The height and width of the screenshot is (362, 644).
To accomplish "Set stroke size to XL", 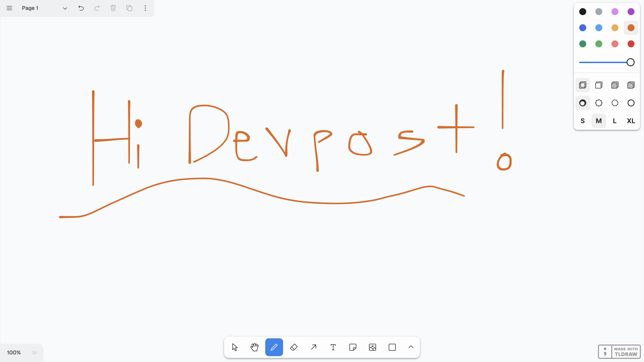I will click(631, 121).
